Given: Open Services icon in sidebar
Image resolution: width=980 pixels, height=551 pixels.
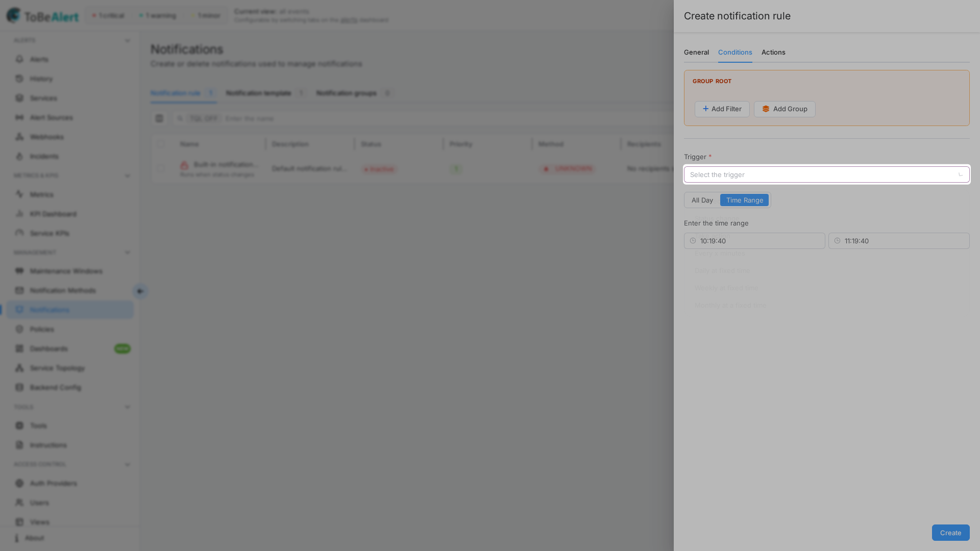Looking at the screenshot, I should [x=19, y=98].
